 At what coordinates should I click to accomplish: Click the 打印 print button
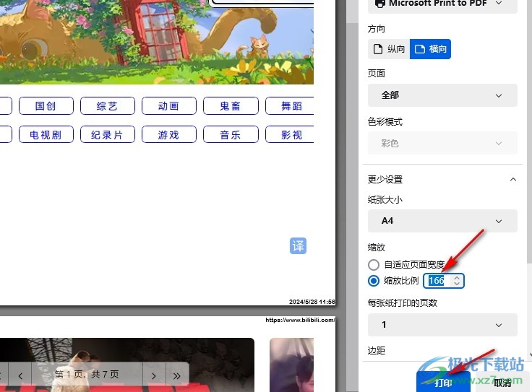(443, 382)
